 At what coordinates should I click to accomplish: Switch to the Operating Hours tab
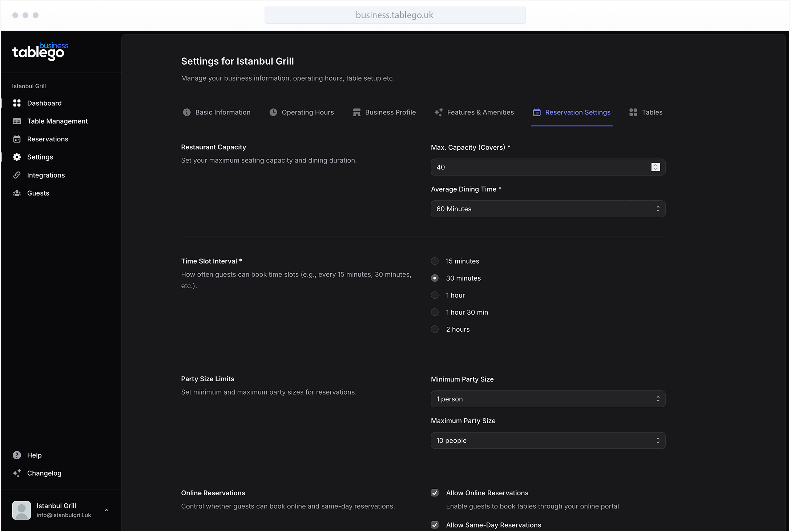[307, 112]
